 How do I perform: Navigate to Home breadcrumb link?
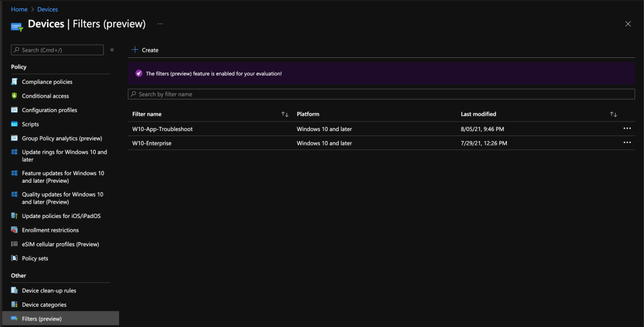tap(19, 9)
